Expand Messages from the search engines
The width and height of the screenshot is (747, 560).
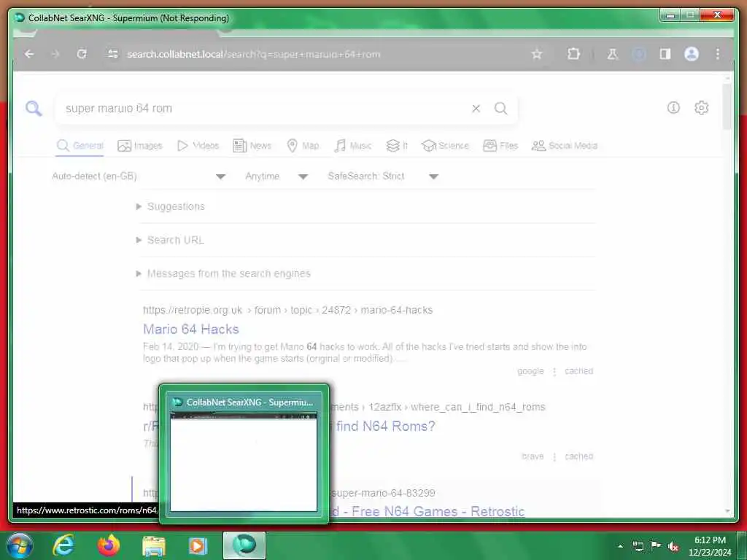point(223,274)
